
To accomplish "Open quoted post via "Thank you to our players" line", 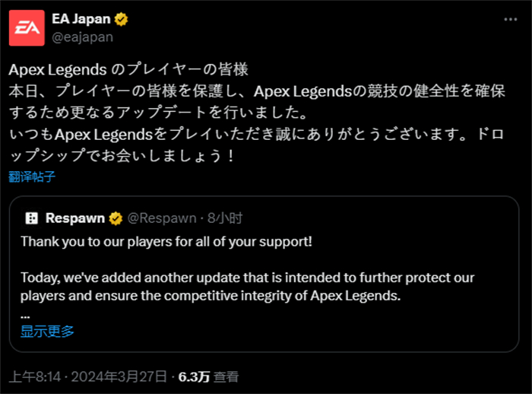I will (x=166, y=242).
